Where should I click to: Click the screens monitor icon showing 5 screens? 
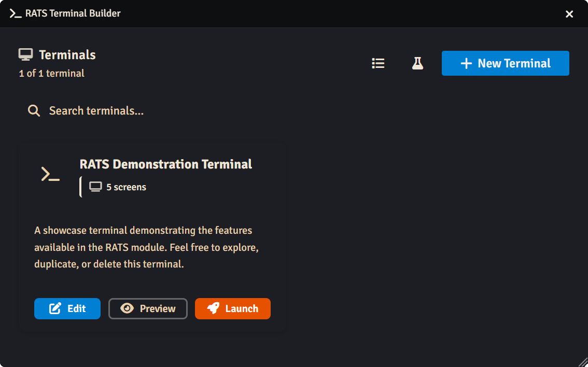(95, 187)
